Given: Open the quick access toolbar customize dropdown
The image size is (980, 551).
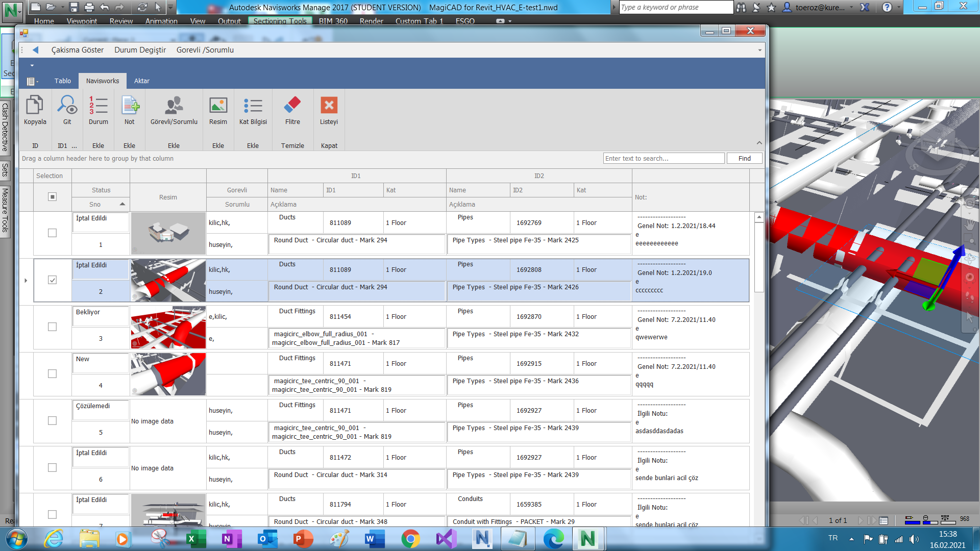Looking at the screenshot, I should click(x=171, y=7).
